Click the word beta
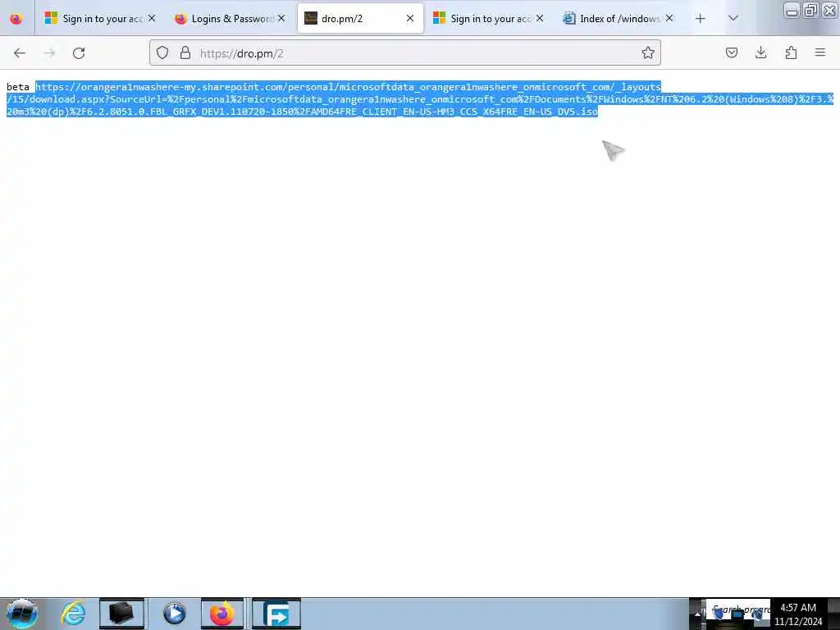This screenshot has width=840, height=630. click(x=18, y=87)
